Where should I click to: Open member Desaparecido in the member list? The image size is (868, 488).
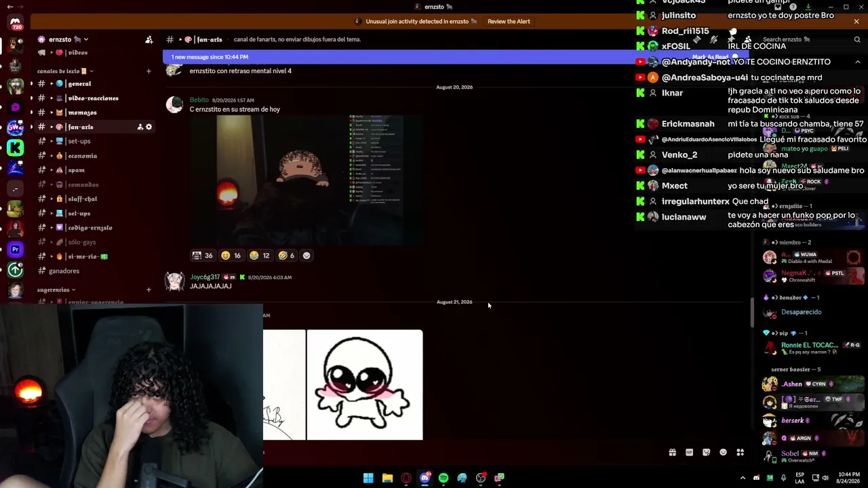point(813,312)
